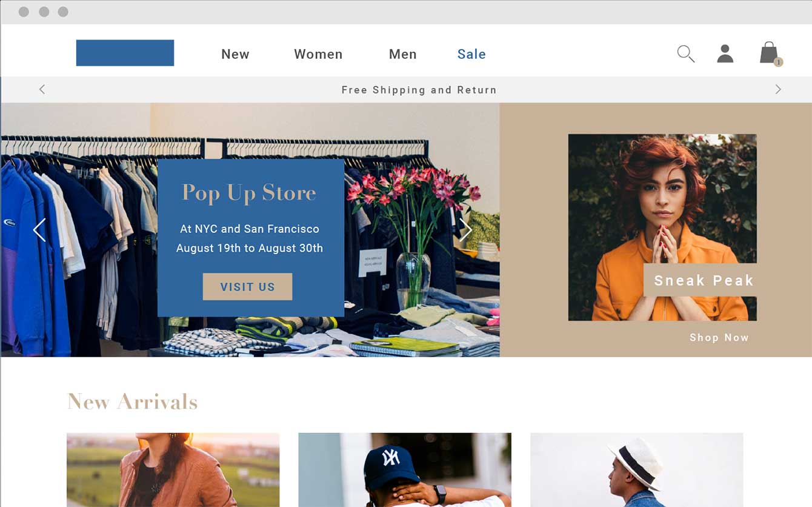Show previous announcement with left chevron
The image size is (812, 507).
click(x=42, y=90)
